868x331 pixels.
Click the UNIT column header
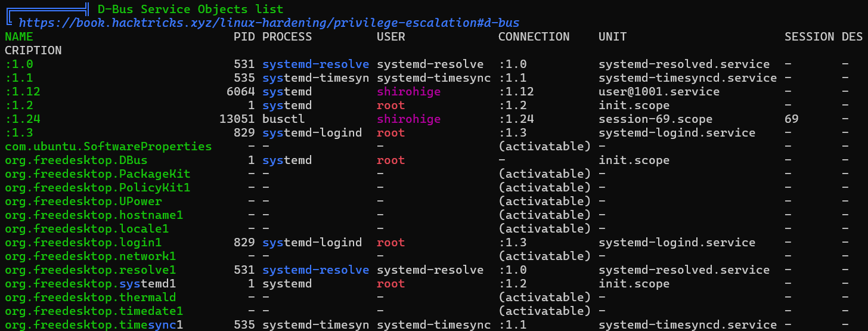click(613, 36)
